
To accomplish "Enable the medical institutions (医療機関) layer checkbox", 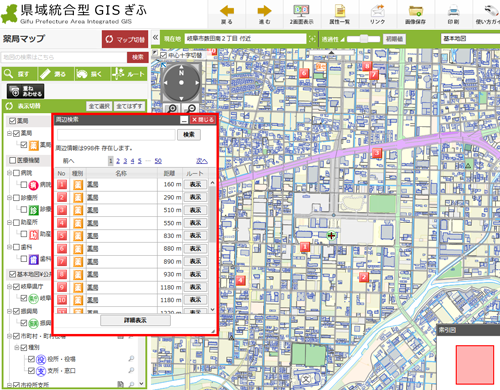I will point(12,161).
